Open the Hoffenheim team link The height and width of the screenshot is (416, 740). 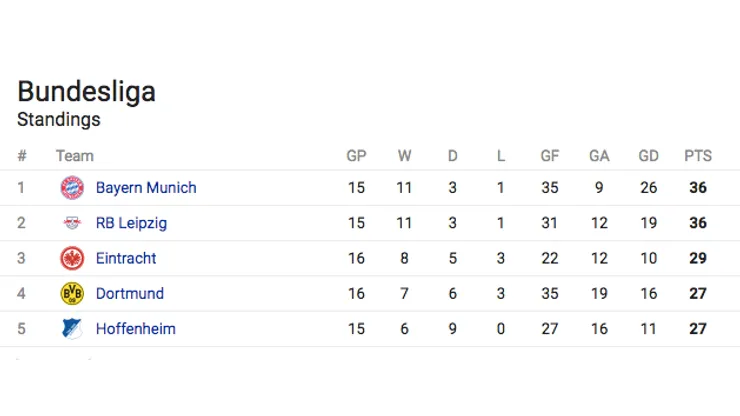coord(136,328)
